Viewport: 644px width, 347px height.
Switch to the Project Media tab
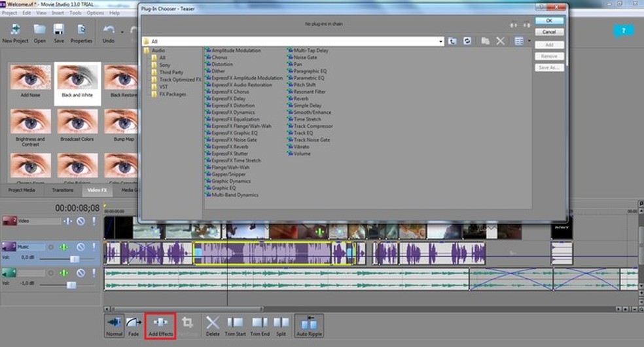(22, 190)
